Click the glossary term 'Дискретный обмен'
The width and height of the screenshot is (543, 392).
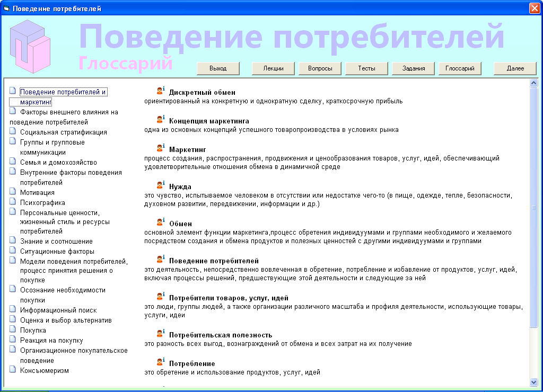tap(202, 92)
